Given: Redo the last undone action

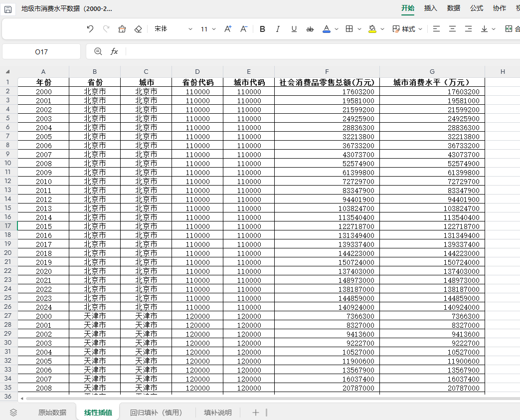Looking at the screenshot, I should 106,29.
